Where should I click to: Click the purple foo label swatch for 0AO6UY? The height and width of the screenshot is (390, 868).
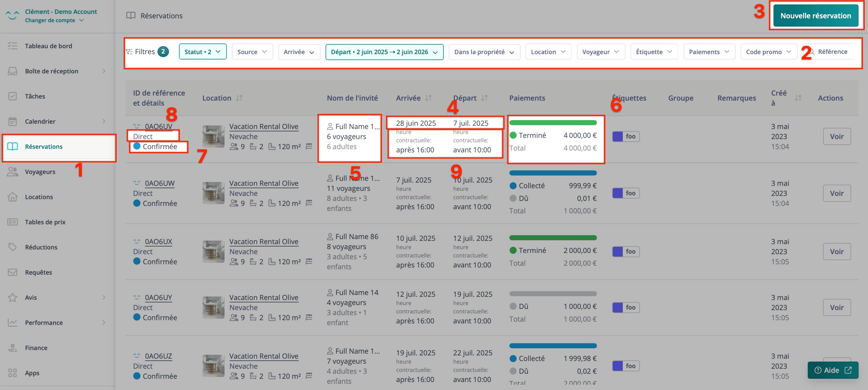coord(618,307)
